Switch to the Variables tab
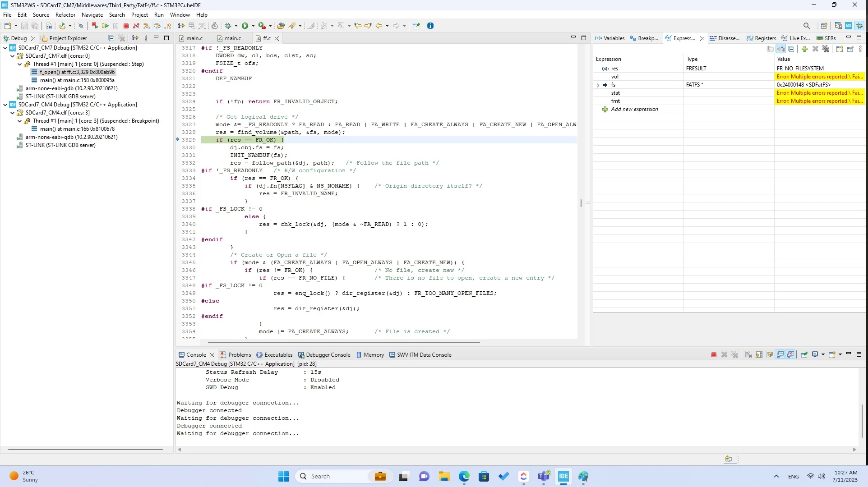 pos(610,38)
